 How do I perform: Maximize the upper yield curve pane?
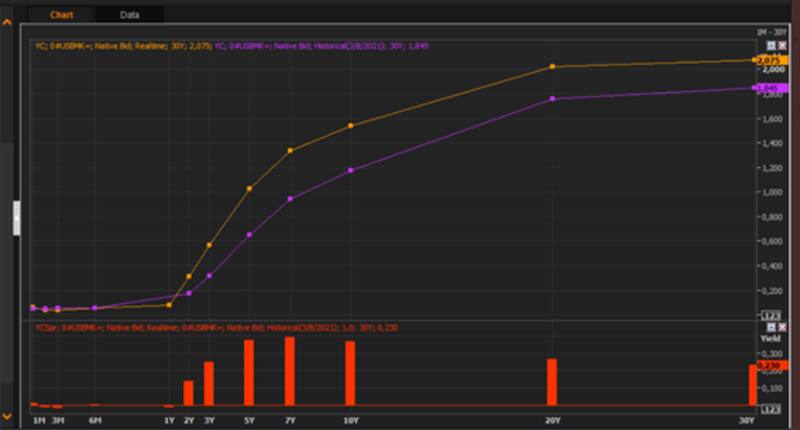pyautogui.click(x=770, y=46)
